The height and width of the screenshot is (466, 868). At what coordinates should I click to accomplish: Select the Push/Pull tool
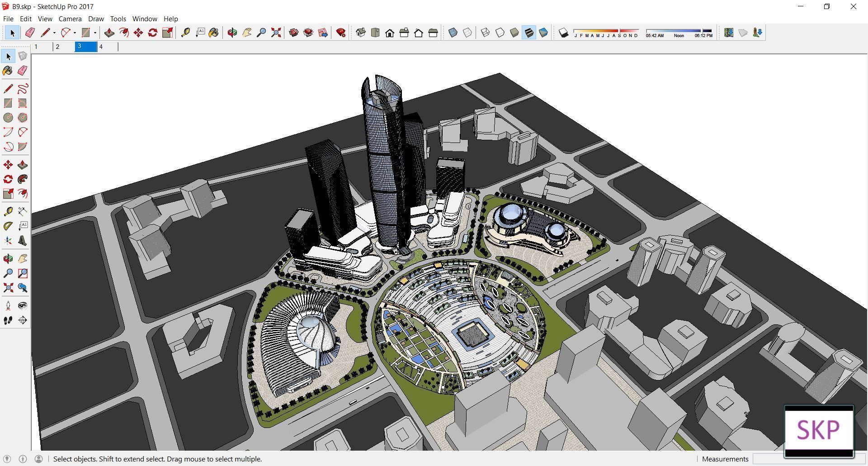click(108, 33)
